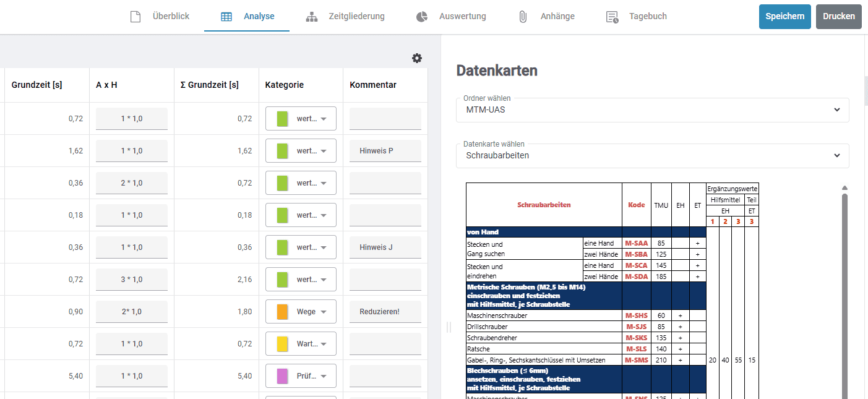Click the 3 * 1,0 A x H field
The height and width of the screenshot is (399, 868).
coord(132,280)
